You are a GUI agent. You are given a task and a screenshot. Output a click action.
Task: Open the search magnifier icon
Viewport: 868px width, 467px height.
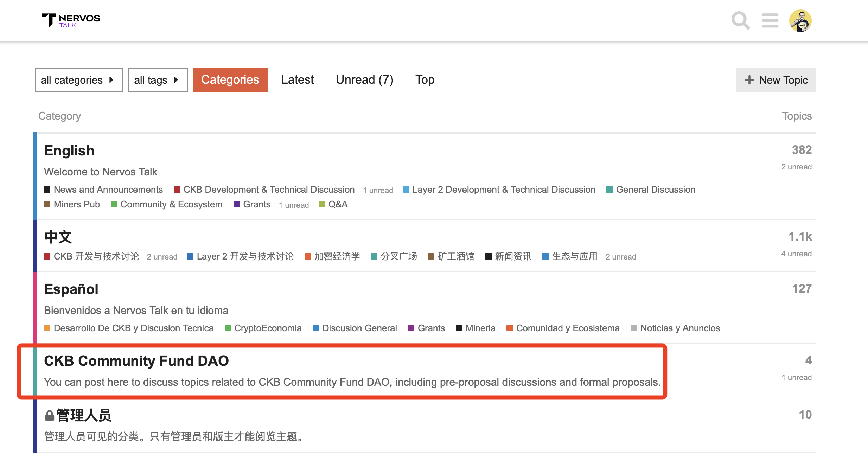[x=740, y=21]
